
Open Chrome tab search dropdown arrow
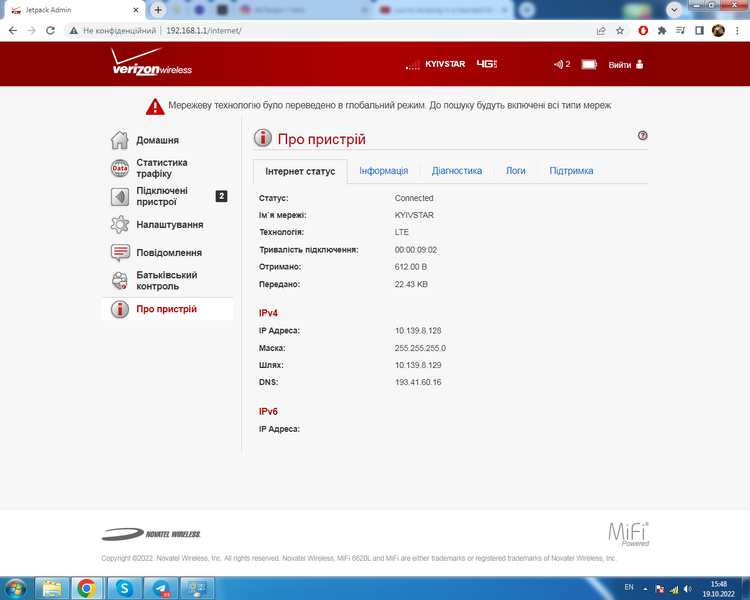[674, 10]
